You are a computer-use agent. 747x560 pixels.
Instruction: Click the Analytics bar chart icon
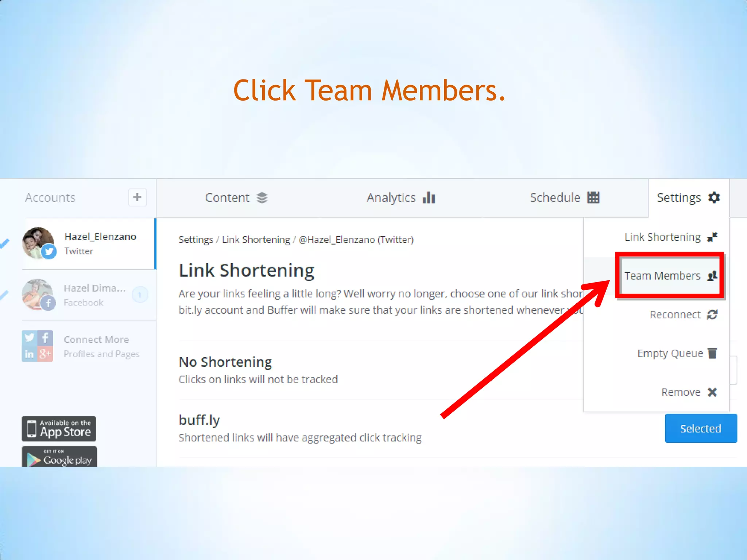pos(429,198)
